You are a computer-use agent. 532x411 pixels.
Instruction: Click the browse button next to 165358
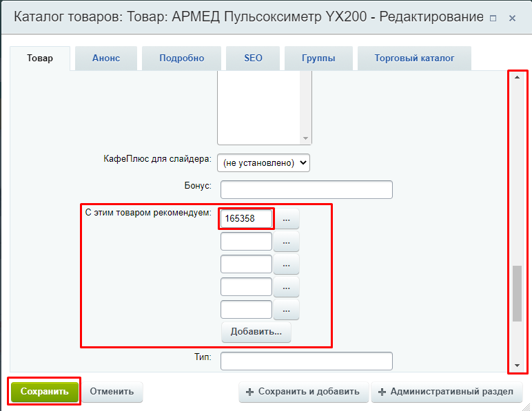(286, 219)
